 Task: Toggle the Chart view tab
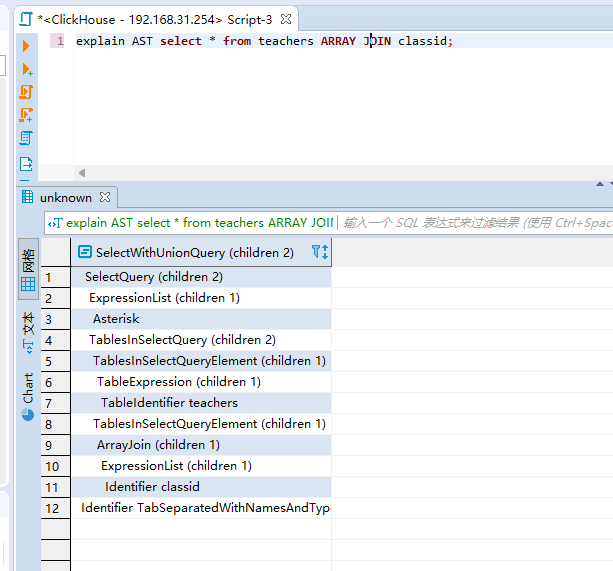pyautogui.click(x=28, y=396)
